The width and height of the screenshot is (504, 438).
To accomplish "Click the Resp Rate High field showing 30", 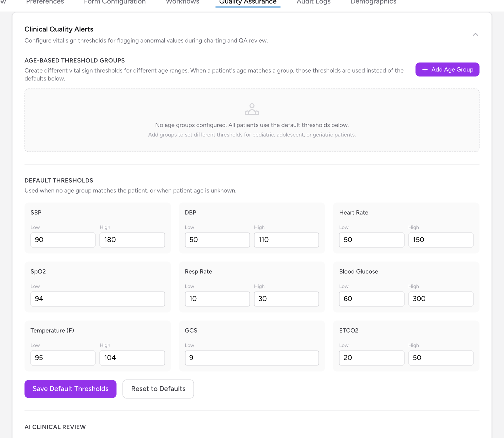I will point(286,299).
